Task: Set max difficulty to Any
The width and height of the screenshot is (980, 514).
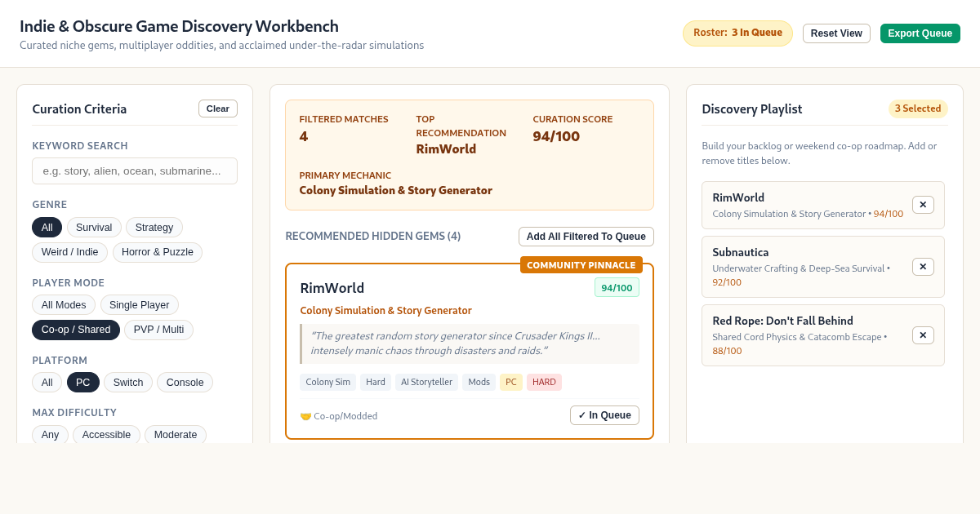Action: click(x=50, y=435)
